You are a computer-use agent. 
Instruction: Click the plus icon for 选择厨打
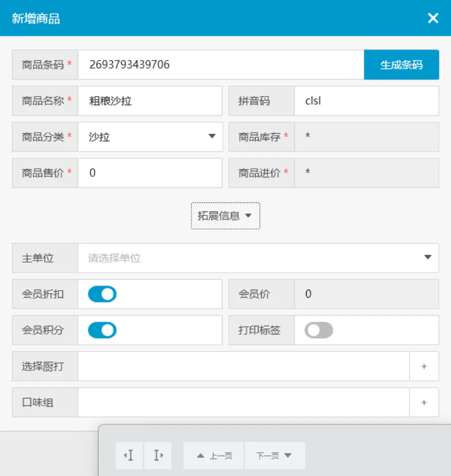(x=424, y=366)
